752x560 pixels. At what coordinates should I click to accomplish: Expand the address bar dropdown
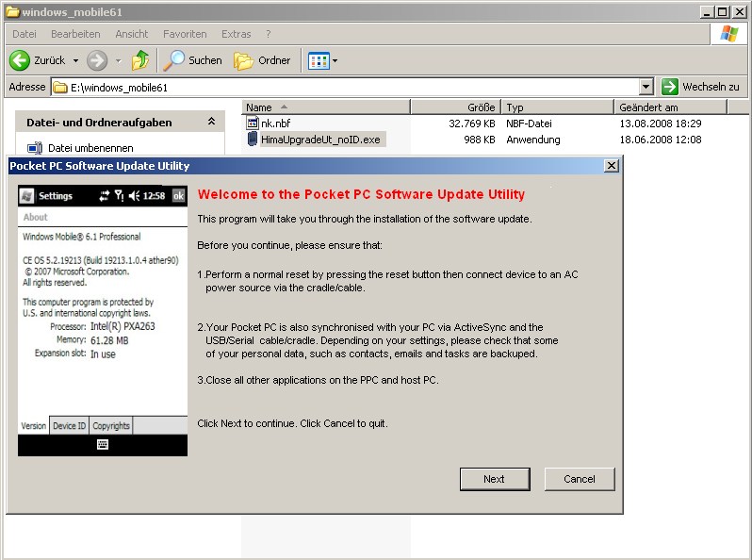pos(646,87)
